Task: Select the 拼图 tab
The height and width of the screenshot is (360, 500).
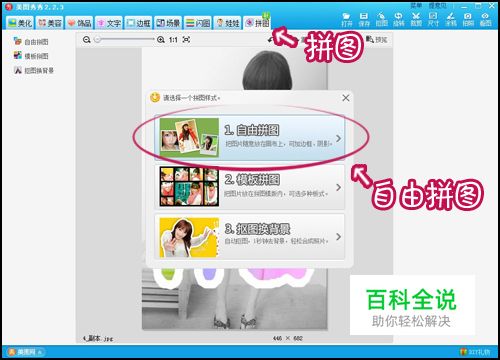Action: tap(257, 23)
